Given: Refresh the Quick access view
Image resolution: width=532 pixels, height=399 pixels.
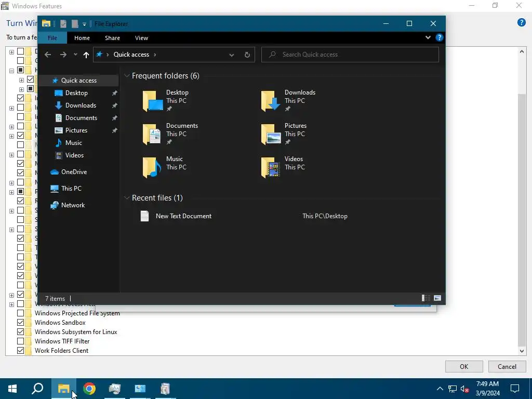Looking at the screenshot, I should [247, 55].
